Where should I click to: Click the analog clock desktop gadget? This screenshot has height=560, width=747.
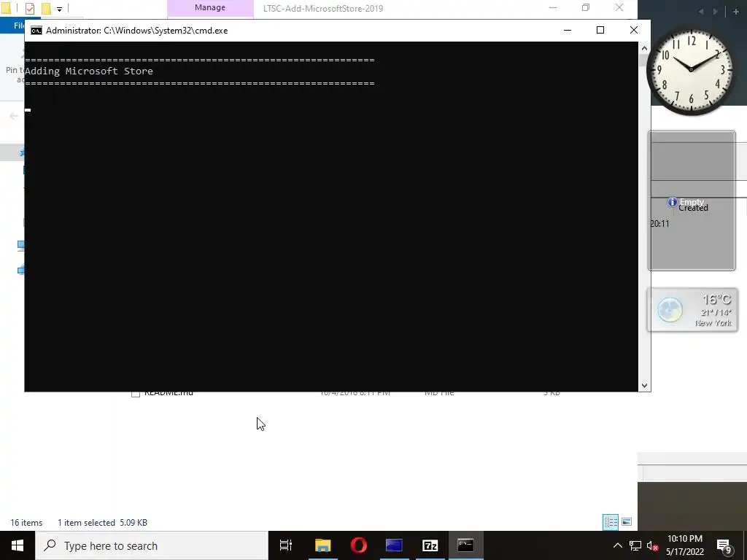click(x=691, y=71)
